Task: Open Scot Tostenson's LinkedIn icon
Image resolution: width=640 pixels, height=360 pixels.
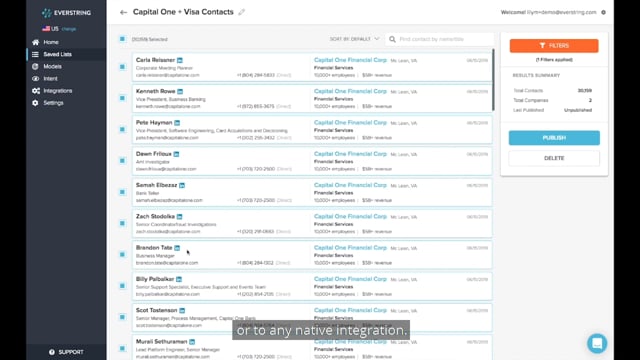Action: pos(182,311)
